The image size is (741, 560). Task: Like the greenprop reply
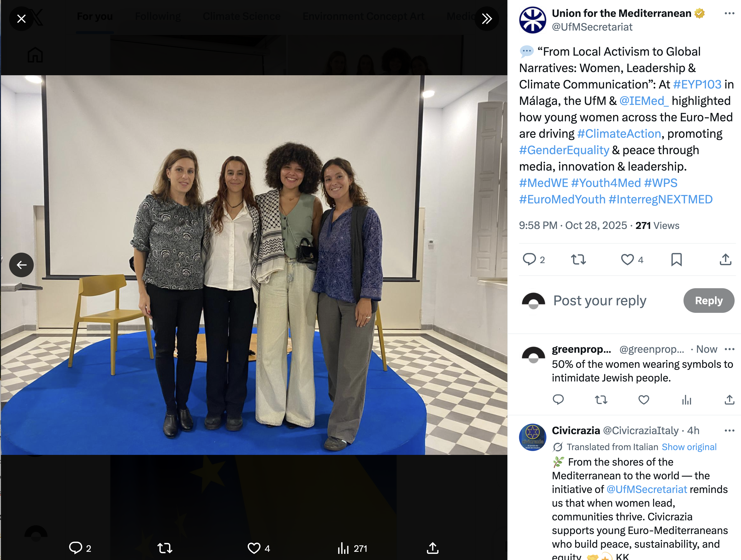click(x=644, y=400)
